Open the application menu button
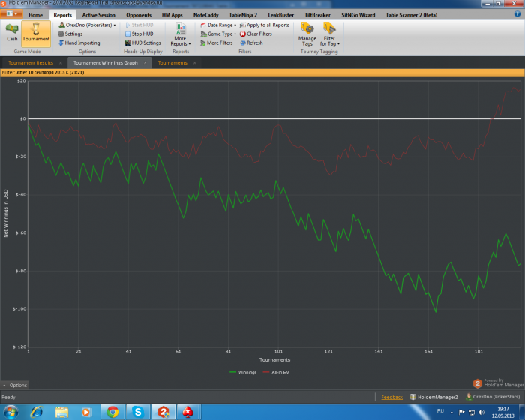525x420 pixels. click(11, 13)
